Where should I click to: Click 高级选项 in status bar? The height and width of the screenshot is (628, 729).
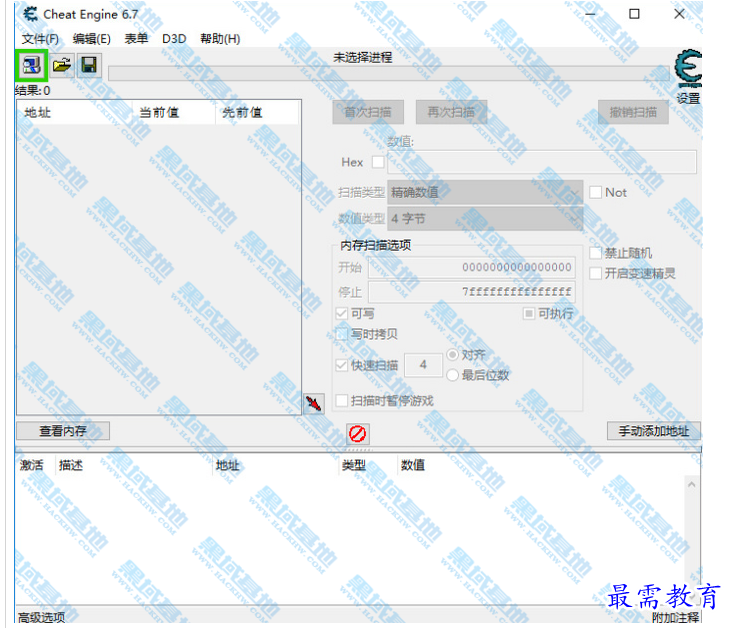(x=41, y=617)
